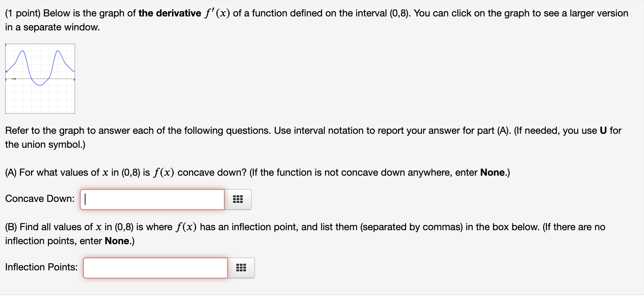Click the Inflection Points label

click(41, 267)
